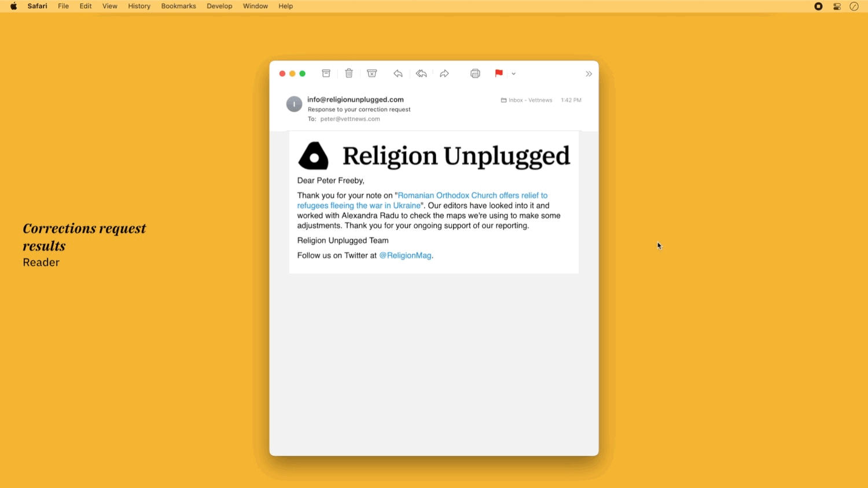The height and width of the screenshot is (488, 868).
Task: Click the 1:42 PM timestamp
Action: pos(571,100)
